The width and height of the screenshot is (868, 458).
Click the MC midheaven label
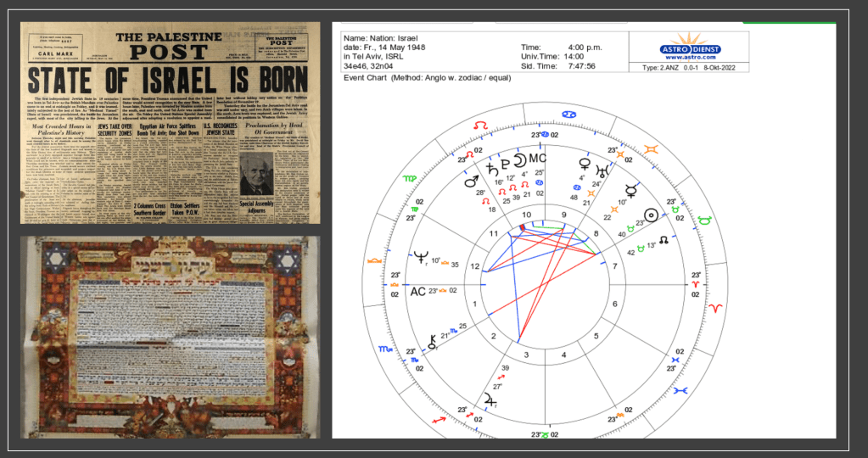(x=538, y=159)
